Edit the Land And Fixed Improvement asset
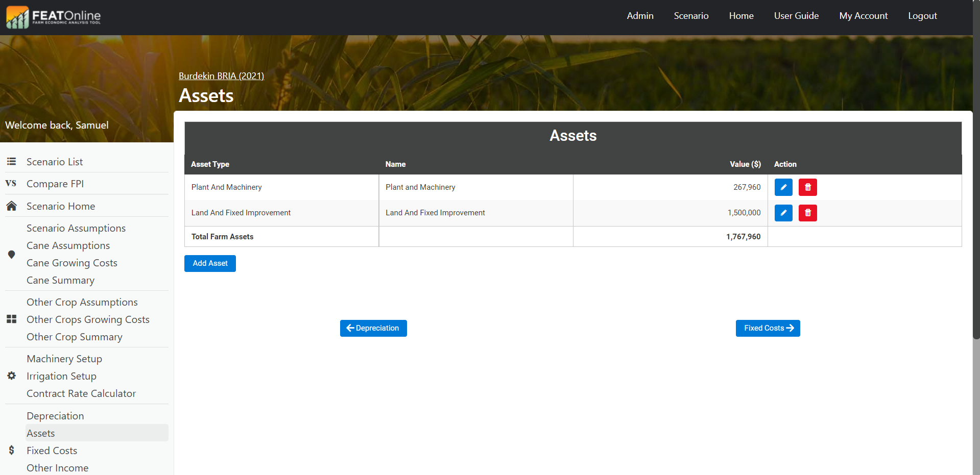 [783, 213]
